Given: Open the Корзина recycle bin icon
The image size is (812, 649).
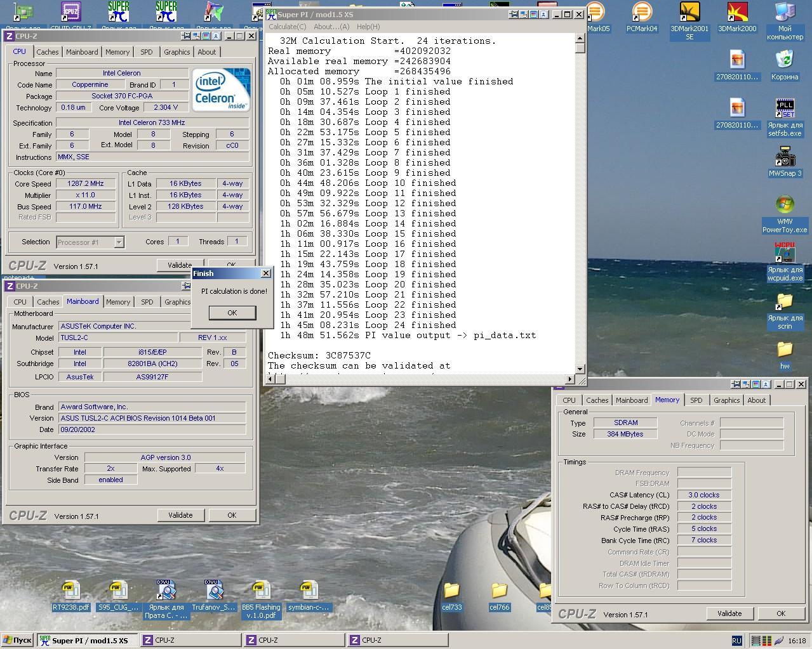Looking at the screenshot, I should click(x=785, y=65).
